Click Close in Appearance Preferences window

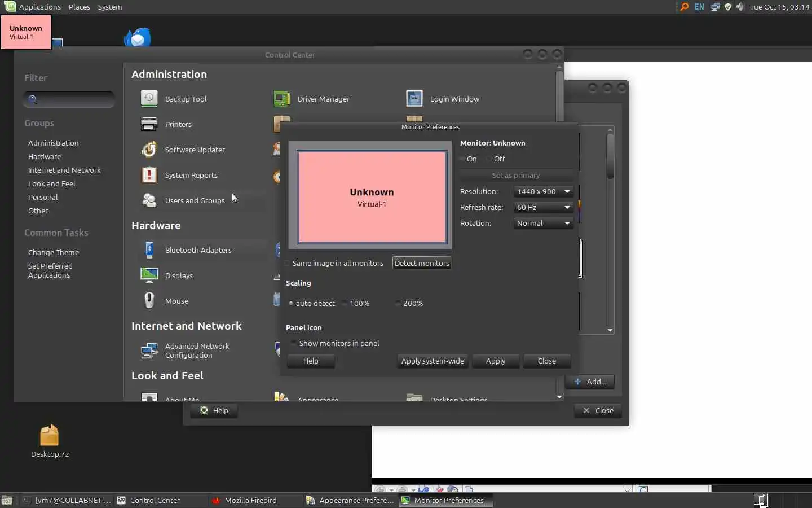(x=598, y=410)
